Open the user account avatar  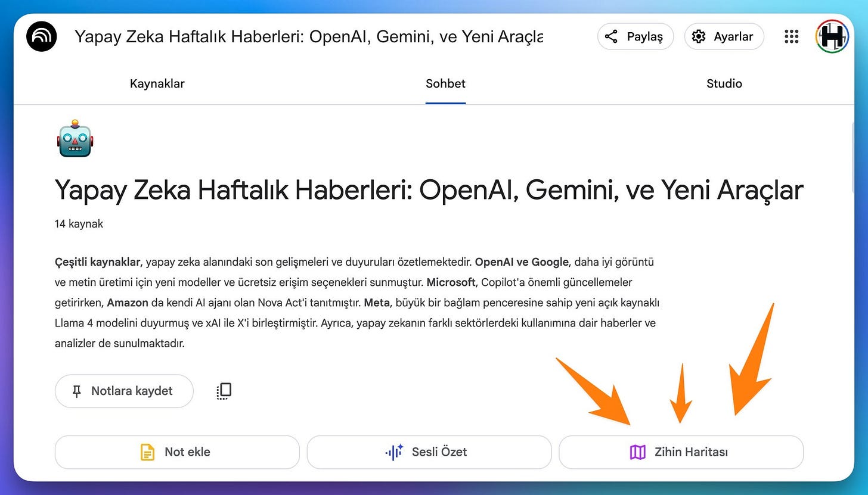tap(833, 36)
